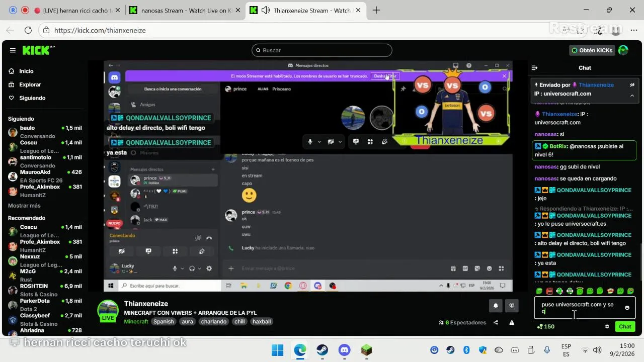Select the charlando tag
The width and height of the screenshot is (644, 362).
[214, 321]
